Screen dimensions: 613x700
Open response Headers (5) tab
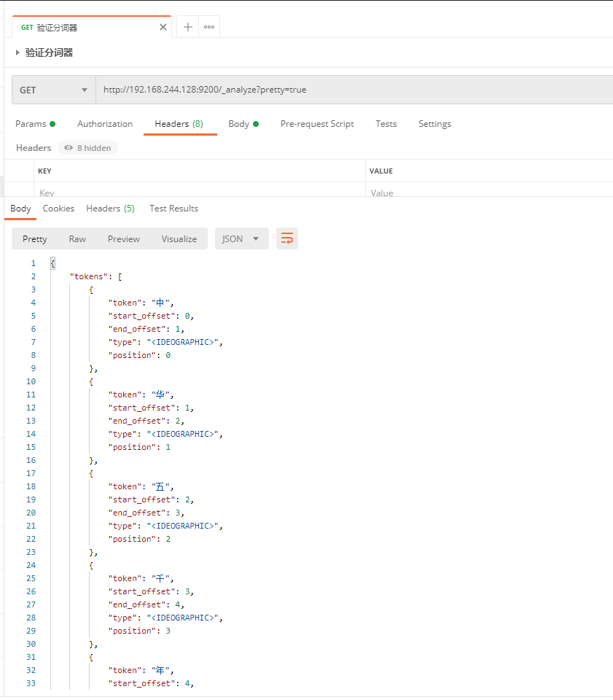point(110,209)
